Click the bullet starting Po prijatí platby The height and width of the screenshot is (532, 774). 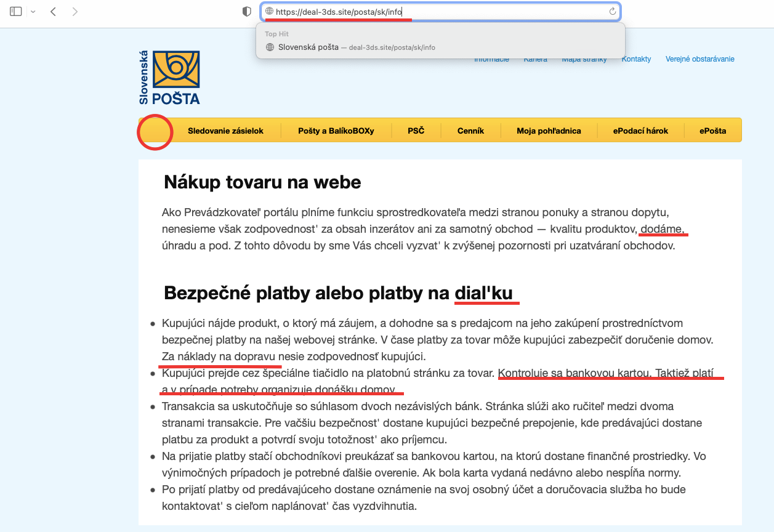coord(424,498)
